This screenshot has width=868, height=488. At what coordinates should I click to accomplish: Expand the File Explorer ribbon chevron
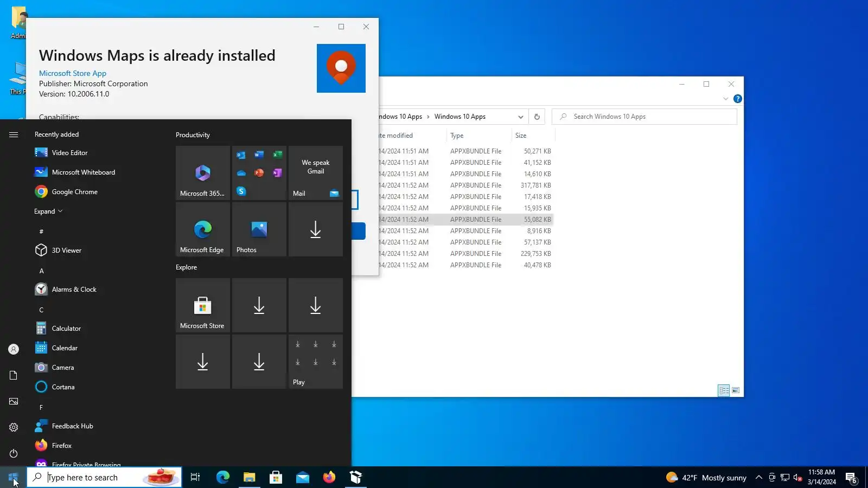click(726, 99)
